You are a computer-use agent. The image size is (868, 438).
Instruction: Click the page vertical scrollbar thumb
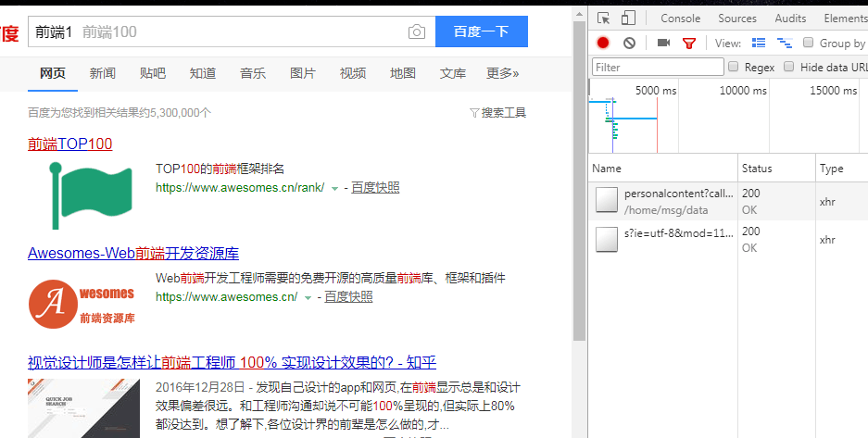point(579,181)
